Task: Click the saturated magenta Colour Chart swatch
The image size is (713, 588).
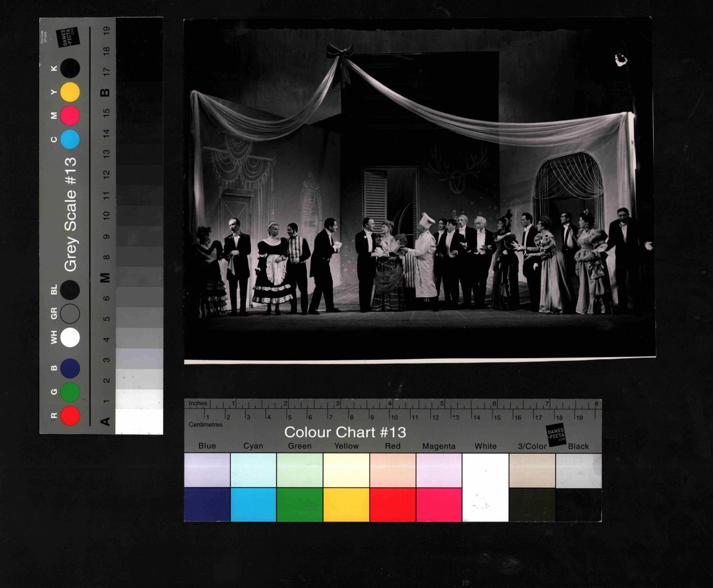Action: pos(439,504)
